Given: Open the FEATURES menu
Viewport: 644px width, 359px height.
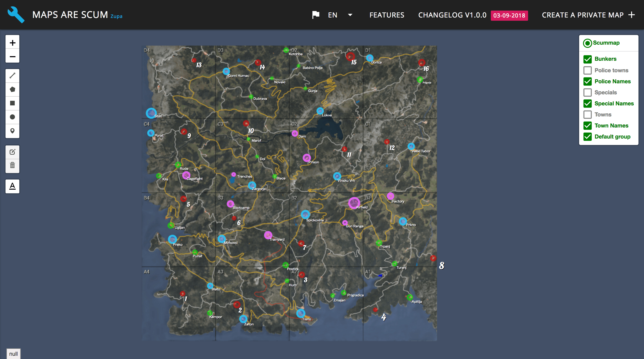Looking at the screenshot, I should click(x=387, y=15).
